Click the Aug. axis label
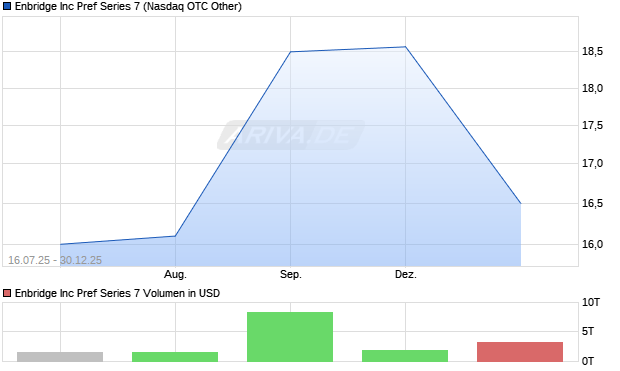 175,274
